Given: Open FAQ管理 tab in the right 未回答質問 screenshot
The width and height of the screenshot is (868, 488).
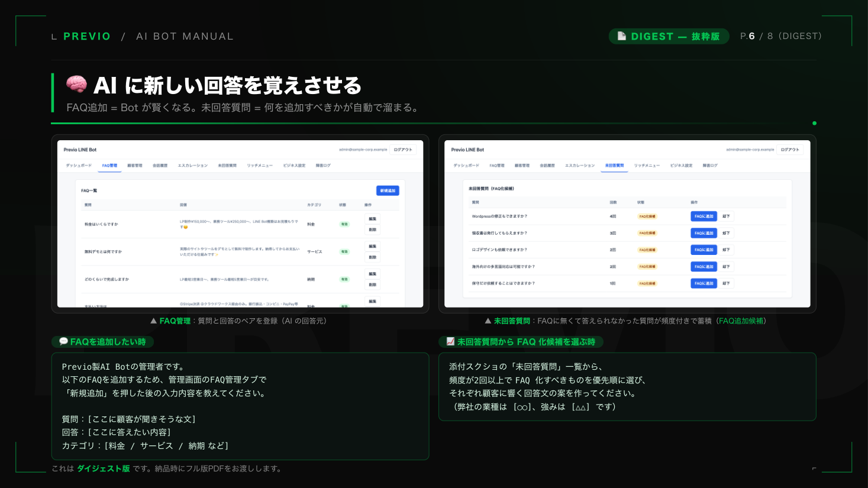Looking at the screenshot, I should click(497, 166).
